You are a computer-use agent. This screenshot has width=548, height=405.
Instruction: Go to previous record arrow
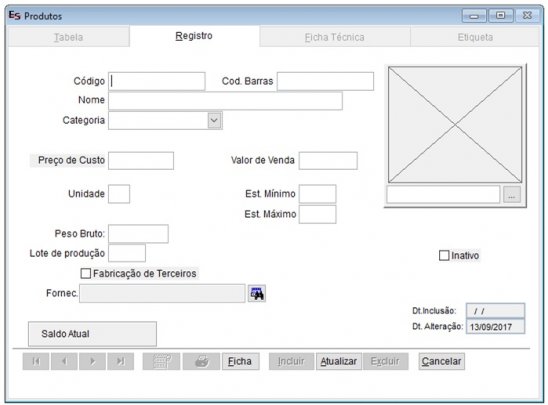click(x=64, y=361)
